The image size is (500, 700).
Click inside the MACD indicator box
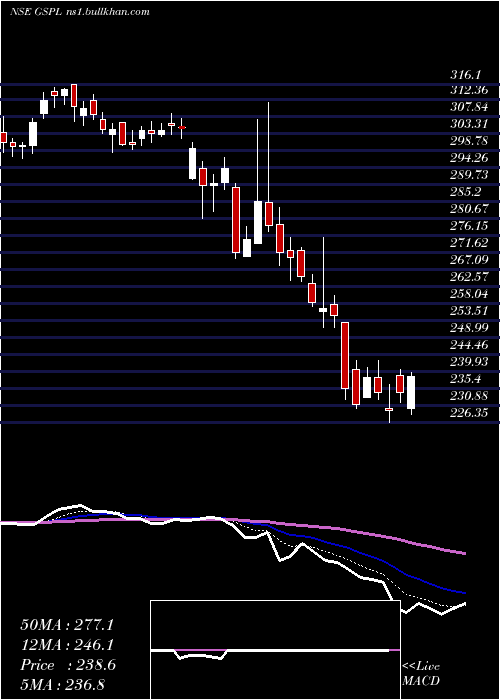click(x=275, y=650)
